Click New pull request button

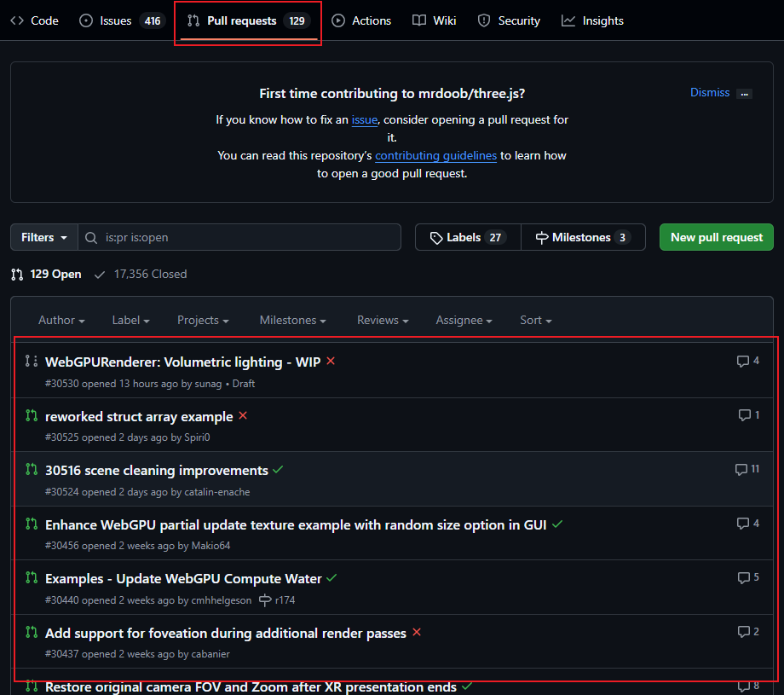716,237
